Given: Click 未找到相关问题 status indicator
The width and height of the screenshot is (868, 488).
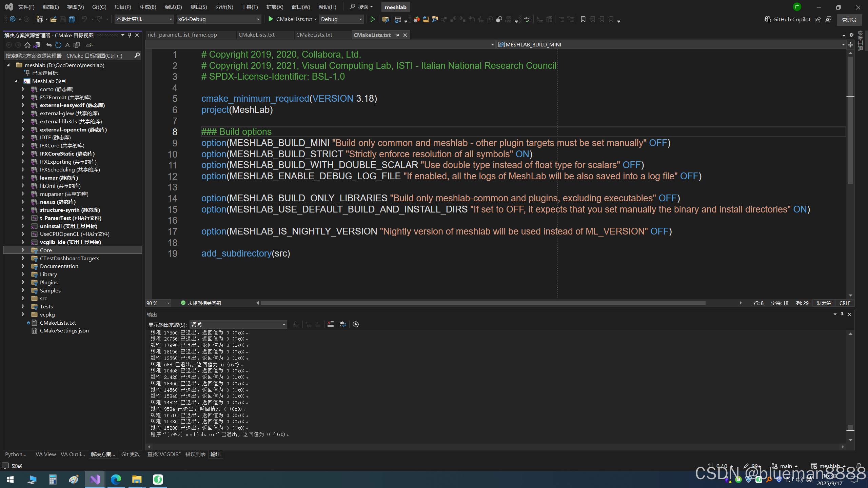Looking at the screenshot, I should coord(201,303).
